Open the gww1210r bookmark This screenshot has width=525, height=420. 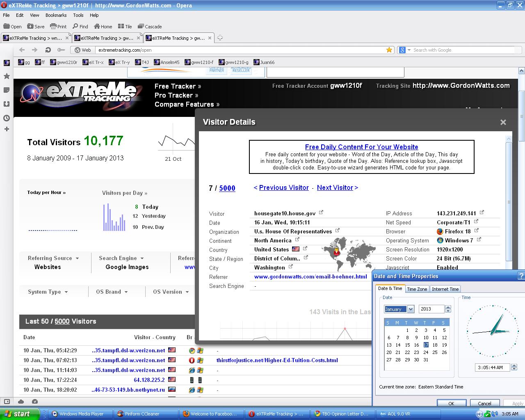[64, 62]
